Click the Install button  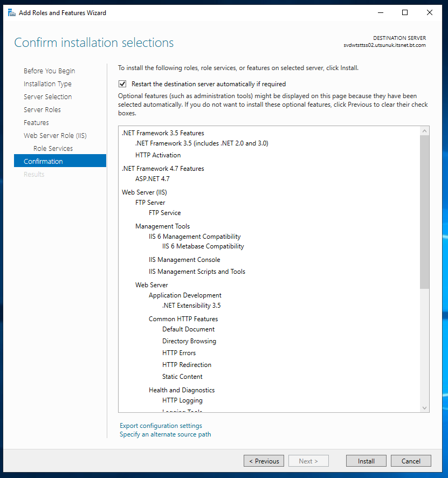366,461
